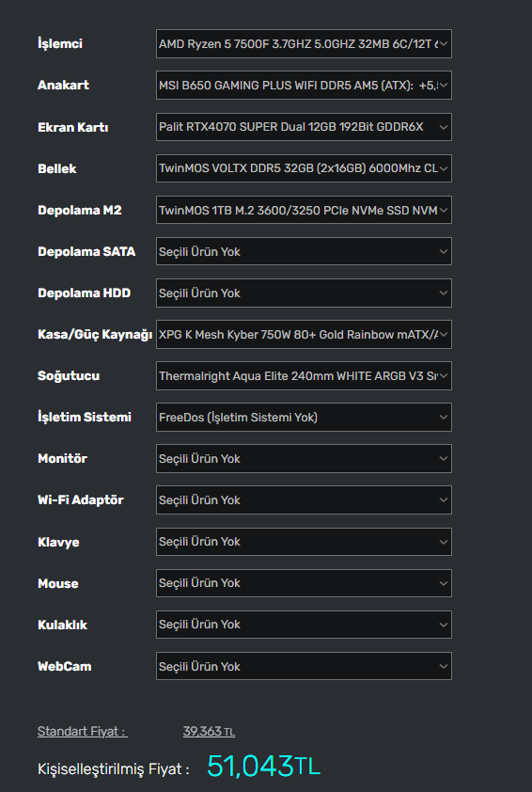
Task: Open the Anakart dropdown with MSI B650 Gaming Plus
Action: 304,86
